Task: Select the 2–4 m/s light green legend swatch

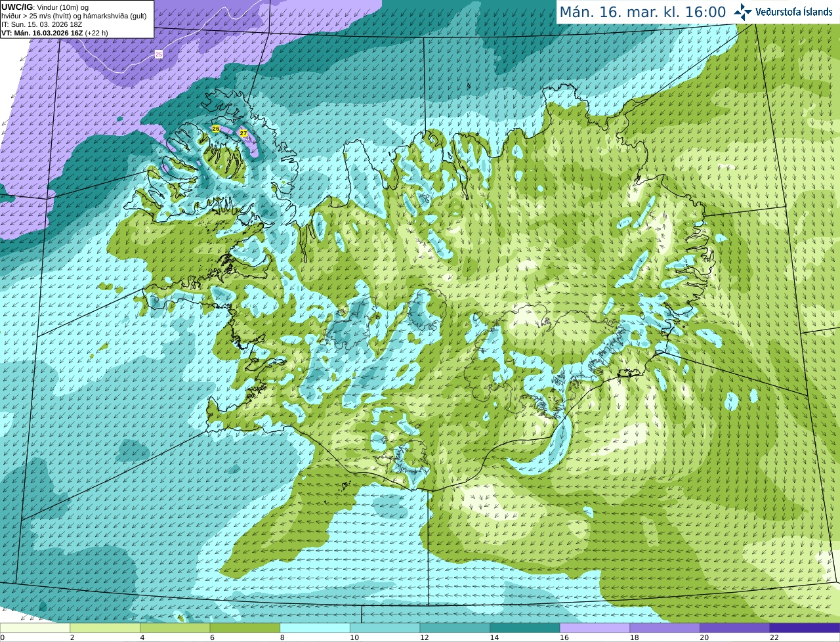Action: pos(105,628)
